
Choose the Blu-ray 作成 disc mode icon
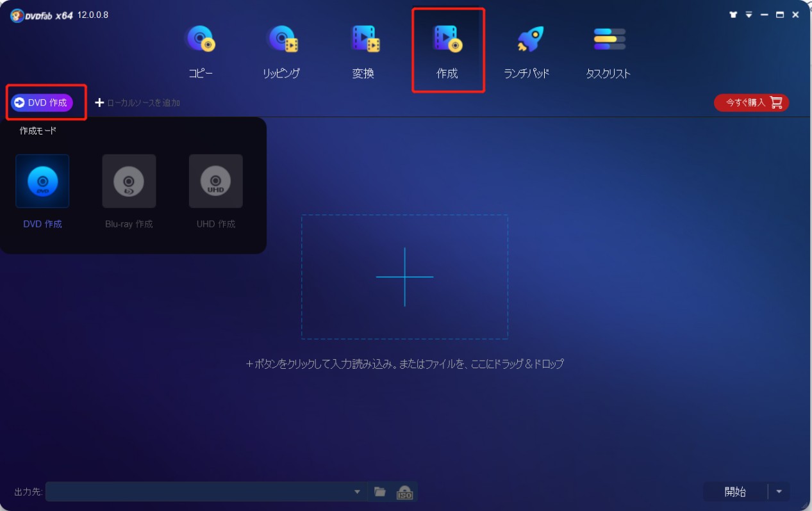129,181
